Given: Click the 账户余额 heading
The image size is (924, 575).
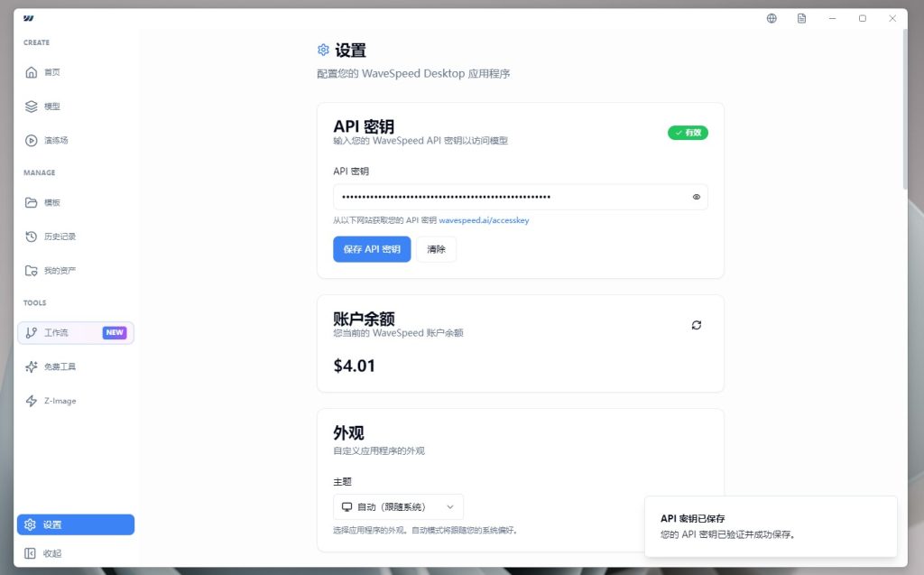Looking at the screenshot, I should [x=364, y=319].
